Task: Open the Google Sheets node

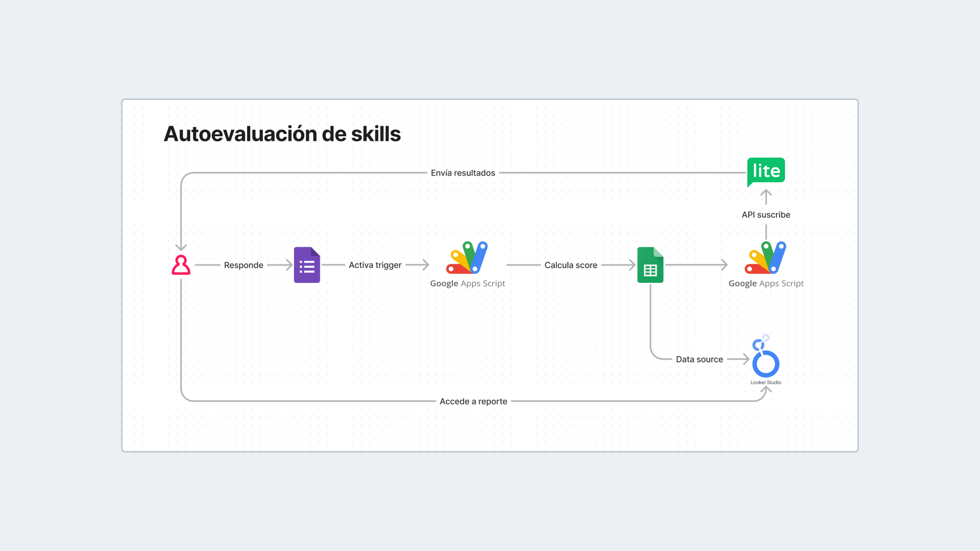Action: (650, 265)
